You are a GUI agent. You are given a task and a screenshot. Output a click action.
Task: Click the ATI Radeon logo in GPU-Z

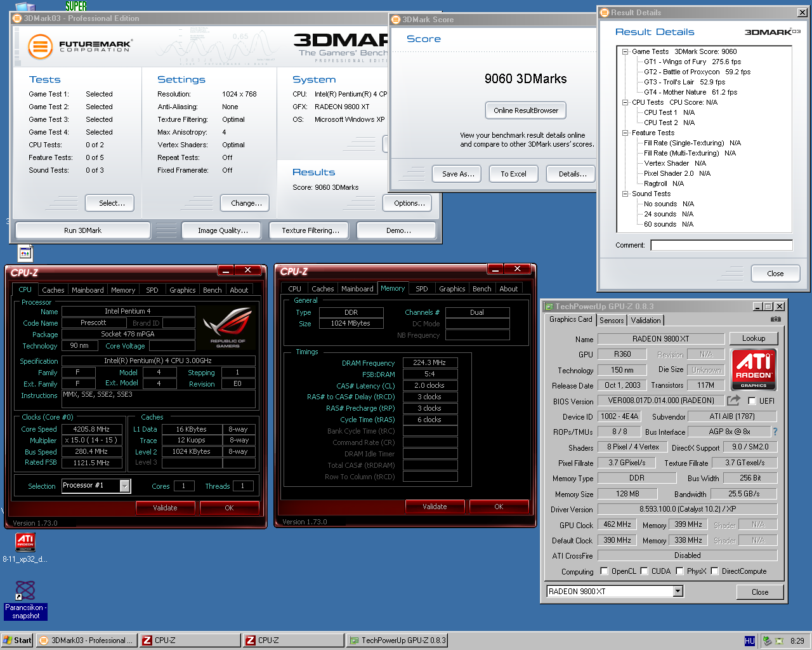click(754, 369)
